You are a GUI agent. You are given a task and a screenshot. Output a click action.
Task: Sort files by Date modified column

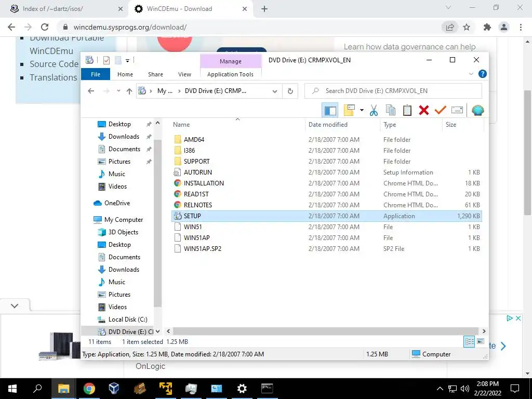click(x=328, y=125)
